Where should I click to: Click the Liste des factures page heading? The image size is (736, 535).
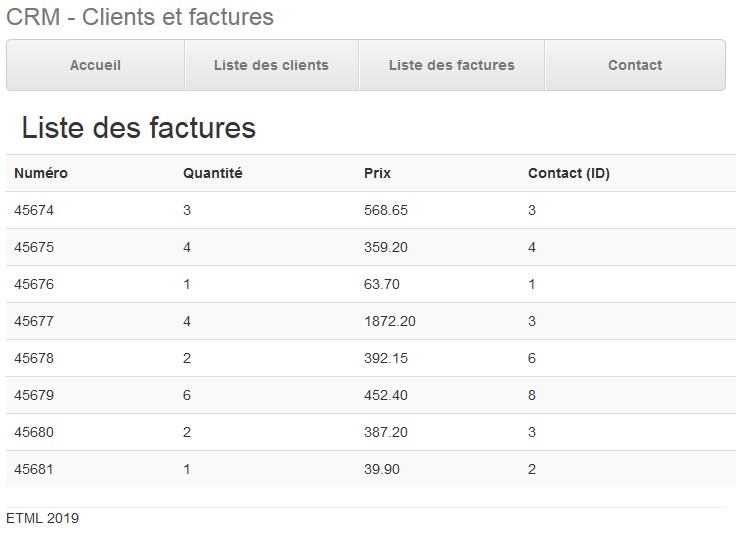click(x=139, y=128)
